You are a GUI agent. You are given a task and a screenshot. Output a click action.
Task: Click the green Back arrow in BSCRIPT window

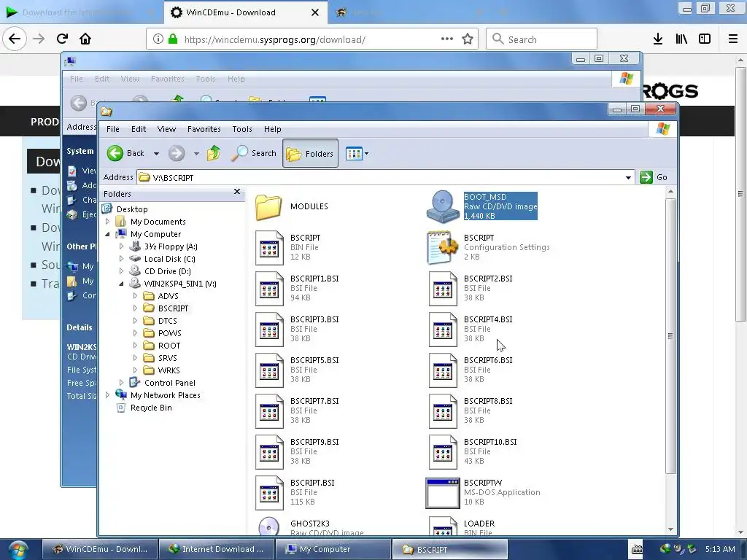pyautogui.click(x=115, y=153)
